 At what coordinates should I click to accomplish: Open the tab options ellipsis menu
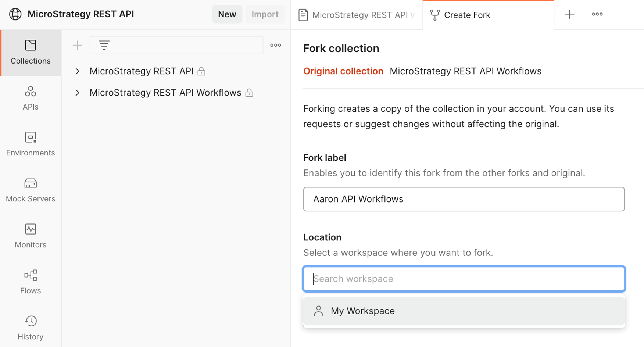[597, 14]
